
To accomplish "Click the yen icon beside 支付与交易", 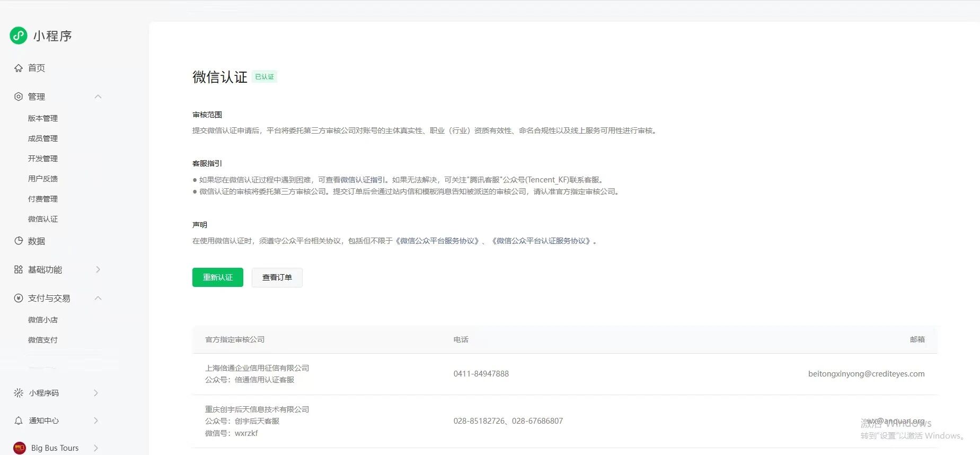I will coord(19,298).
